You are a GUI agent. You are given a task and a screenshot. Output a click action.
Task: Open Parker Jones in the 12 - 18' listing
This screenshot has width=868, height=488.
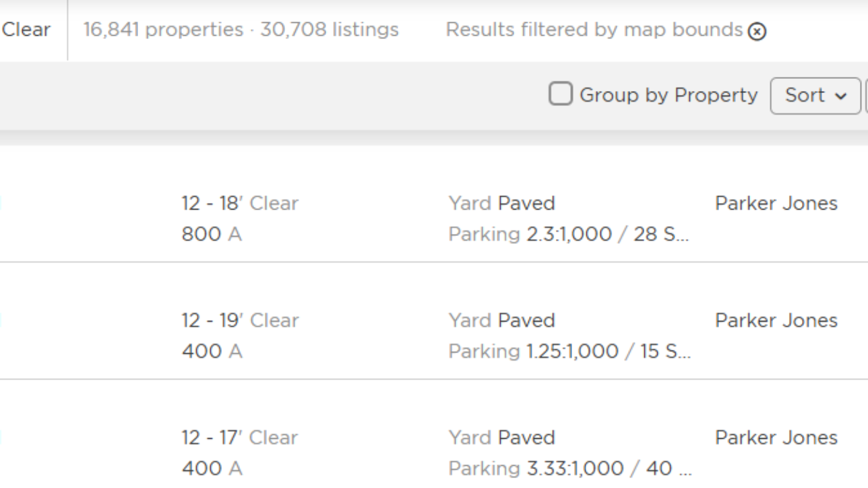[x=776, y=203]
